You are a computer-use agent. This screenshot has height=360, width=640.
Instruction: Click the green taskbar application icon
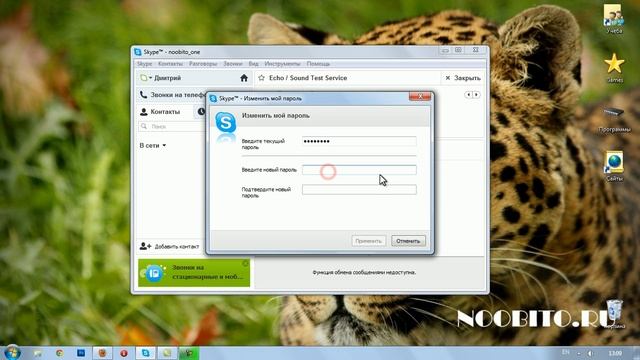[189, 353]
